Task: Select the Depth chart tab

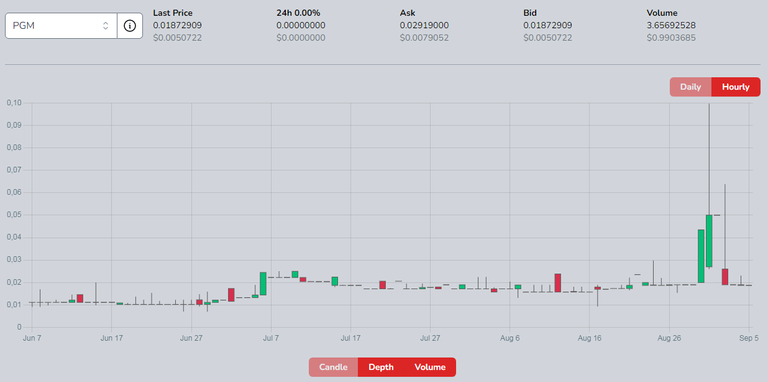Action: (x=381, y=367)
